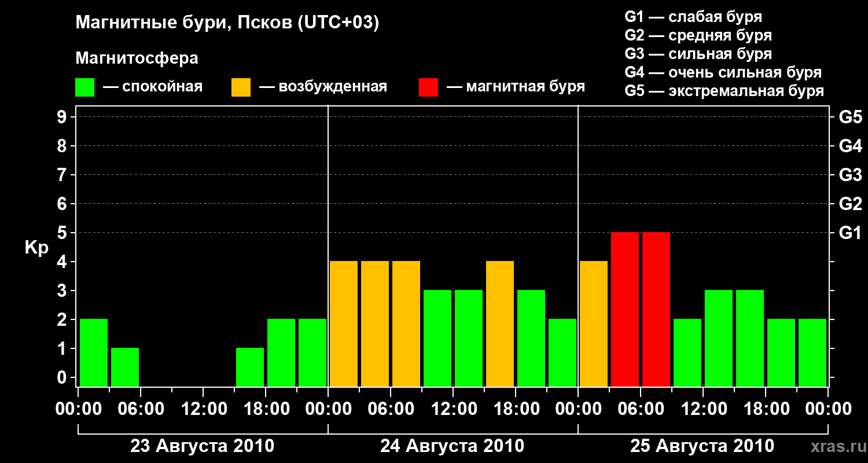The width and height of the screenshot is (868, 463).
Task: Click the 'Kp' axis label
Action: pos(36,248)
